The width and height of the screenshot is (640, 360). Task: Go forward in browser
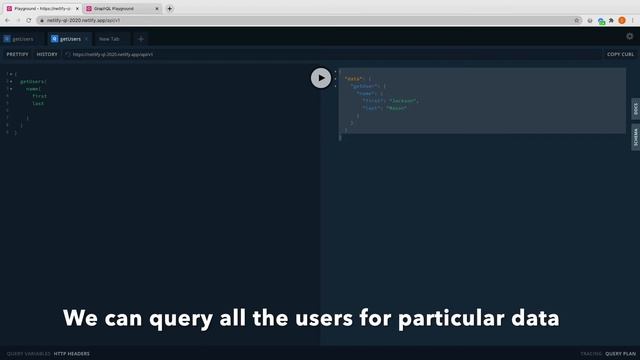(18, 20)
